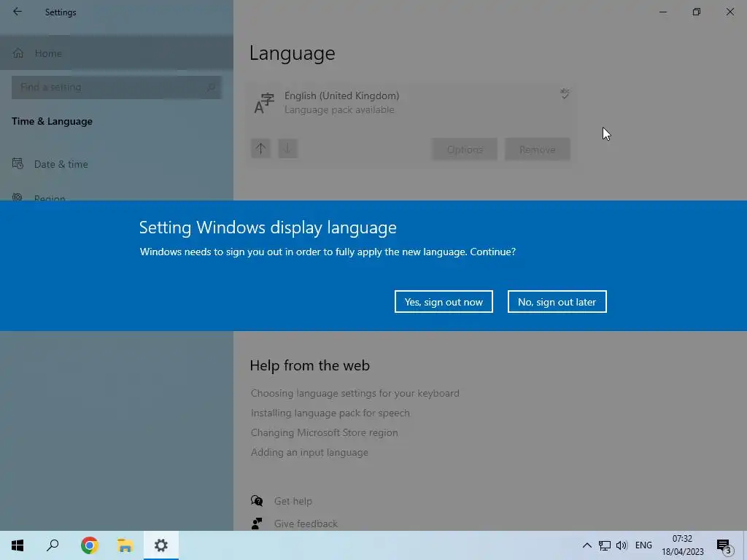Click the Language page title
747x560 pixels.
coord(292,53)
